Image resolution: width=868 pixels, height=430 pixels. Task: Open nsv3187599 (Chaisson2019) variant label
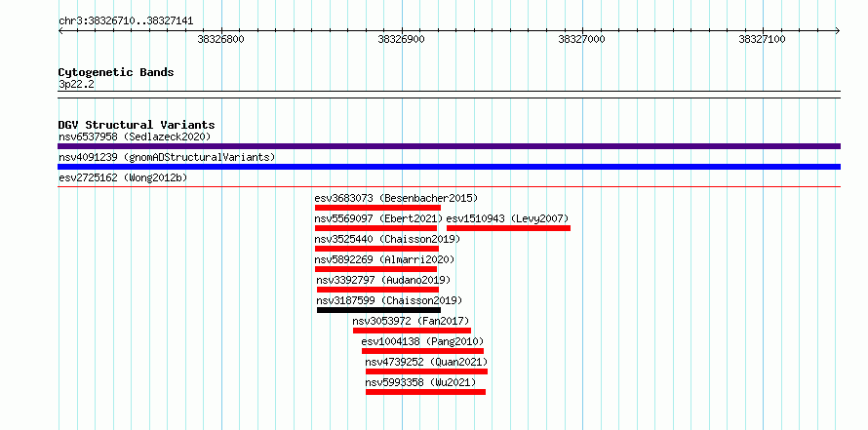click(x=389, y=300)
